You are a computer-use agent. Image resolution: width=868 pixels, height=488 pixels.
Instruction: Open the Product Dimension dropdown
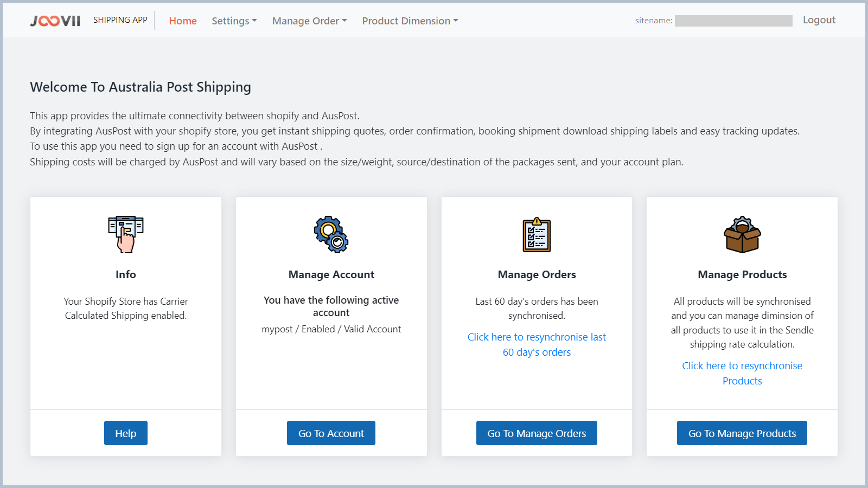click(409, 21)
